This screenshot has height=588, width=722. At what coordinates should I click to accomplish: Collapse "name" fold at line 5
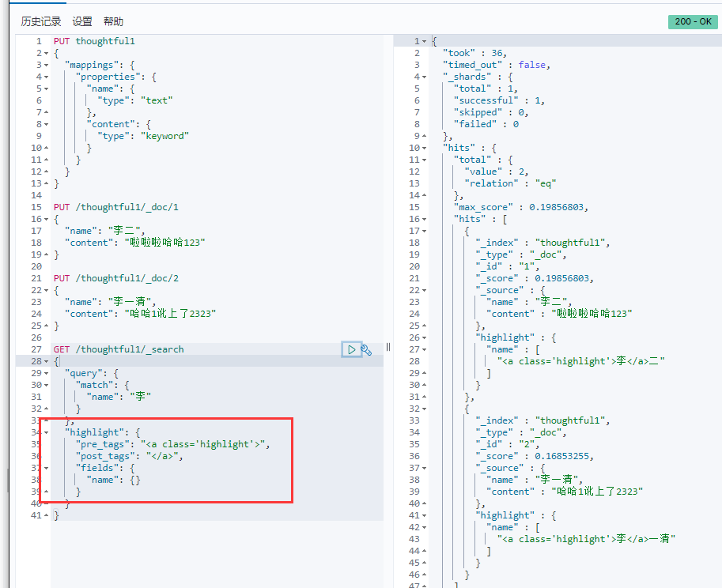coord(46,89)
